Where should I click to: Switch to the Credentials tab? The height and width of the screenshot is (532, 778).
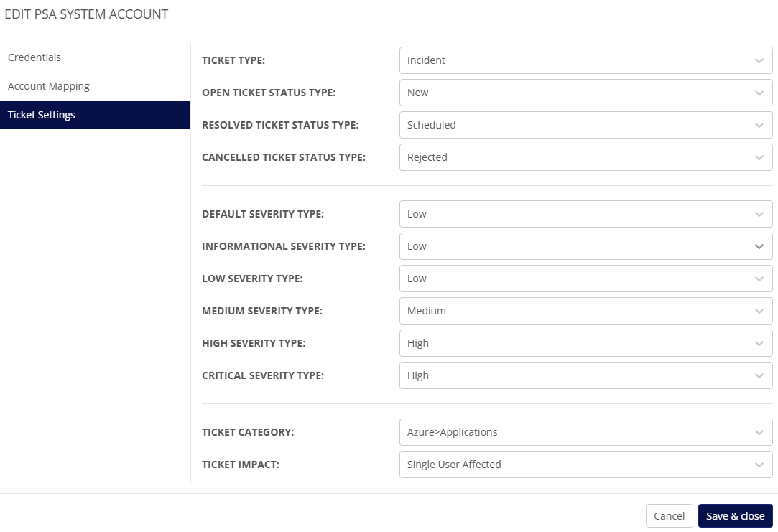(34, 57)
